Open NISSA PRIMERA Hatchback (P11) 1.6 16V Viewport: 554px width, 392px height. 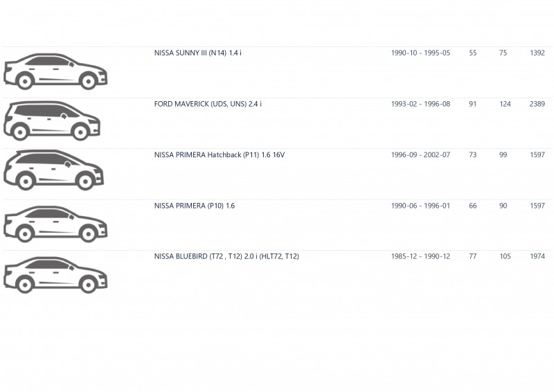220,155
